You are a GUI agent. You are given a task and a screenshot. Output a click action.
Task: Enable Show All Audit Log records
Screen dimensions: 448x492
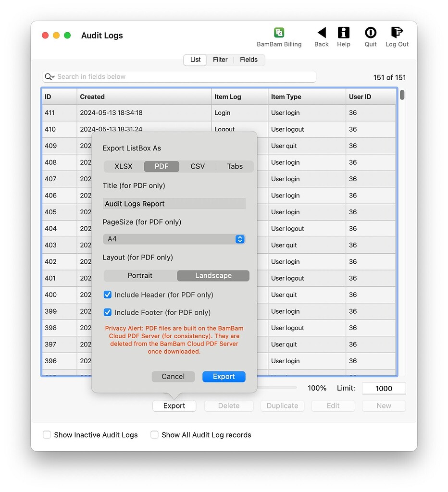[x=154, y=434]
